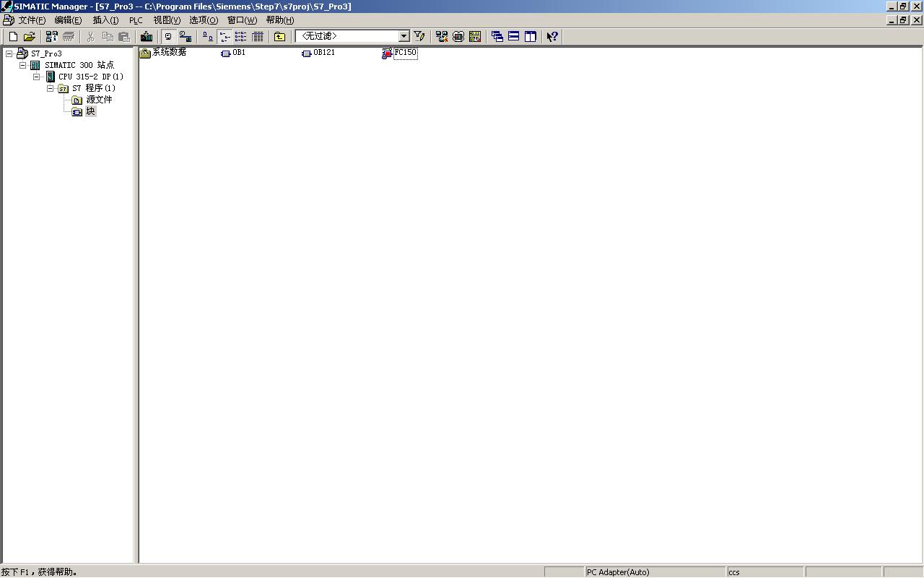This screenshot has width=924, height=578.
Task: Select S7 程序(1) tree item
Action: [94, 88]
